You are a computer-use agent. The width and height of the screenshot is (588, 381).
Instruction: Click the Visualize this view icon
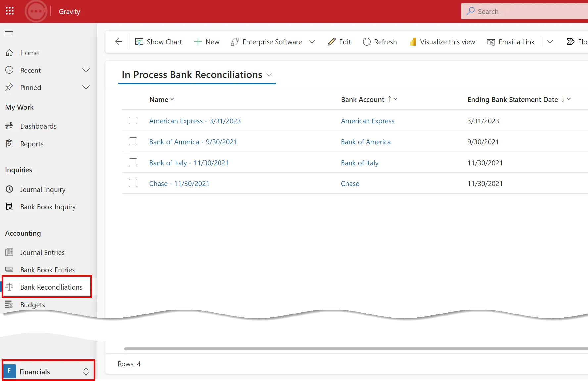(x=413, y=42)
